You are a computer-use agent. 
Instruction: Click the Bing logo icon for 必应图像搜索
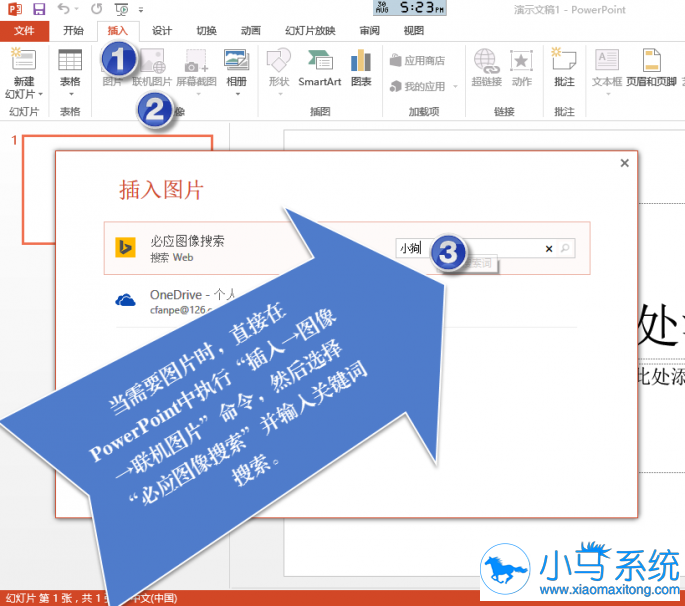(125, 248)
